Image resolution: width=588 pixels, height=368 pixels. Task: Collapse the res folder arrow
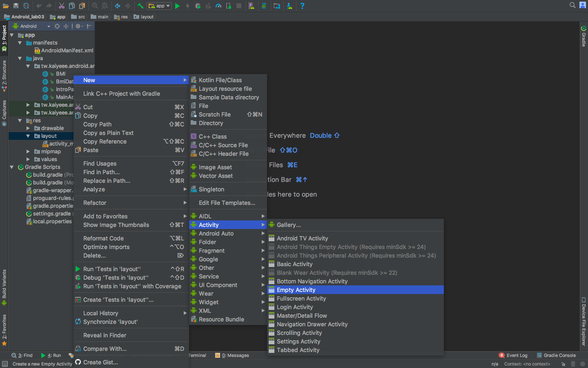(20, 121)
